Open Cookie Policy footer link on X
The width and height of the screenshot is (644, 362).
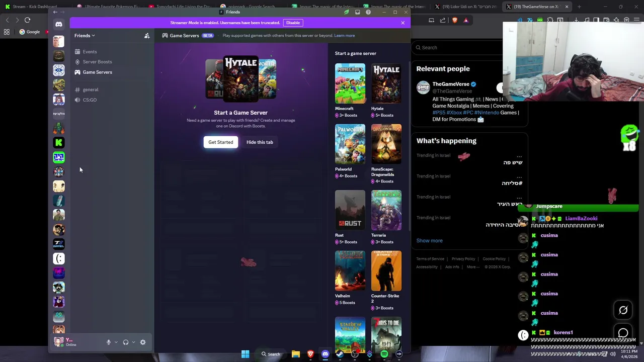[494, 259]
